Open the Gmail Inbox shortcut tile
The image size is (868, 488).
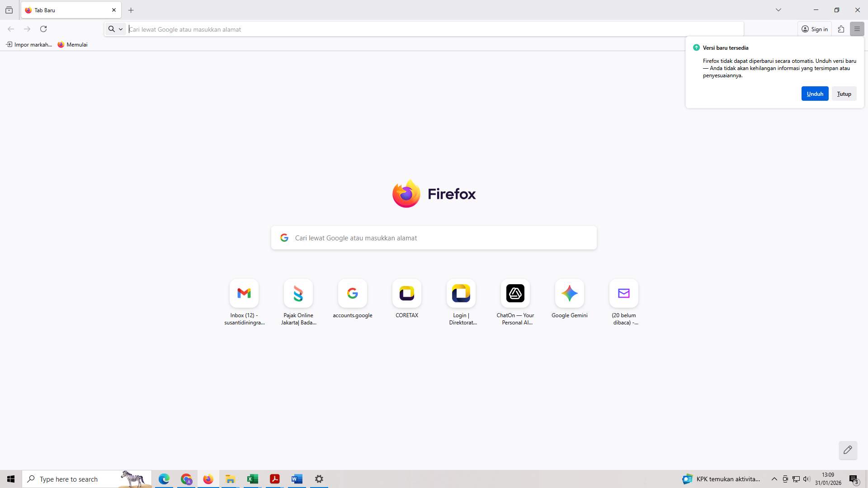click(244, 294)
